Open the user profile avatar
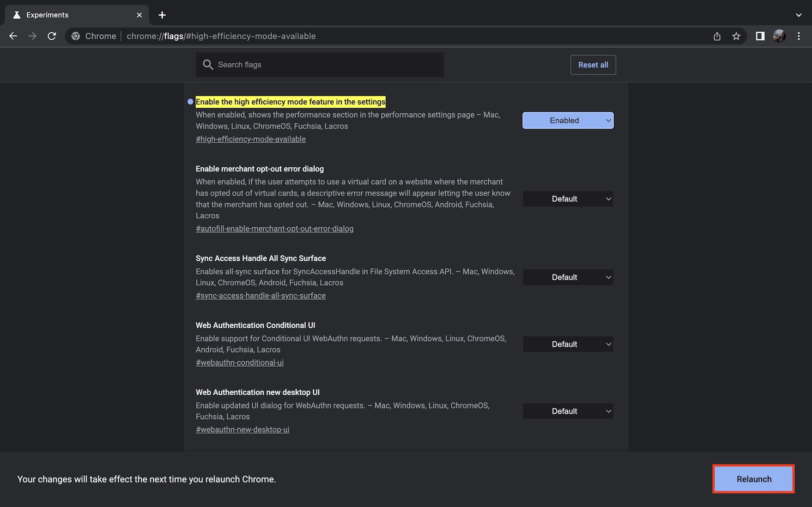812x507 pixels. click(779, 36)
